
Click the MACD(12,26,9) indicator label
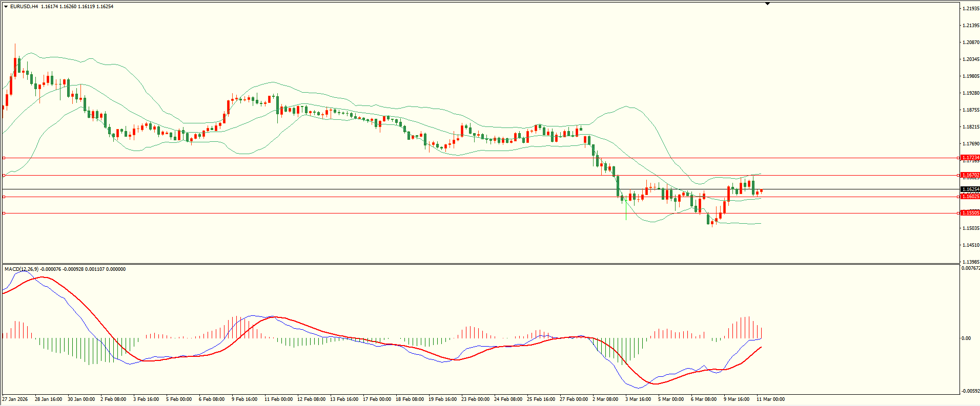coord(21,269)
